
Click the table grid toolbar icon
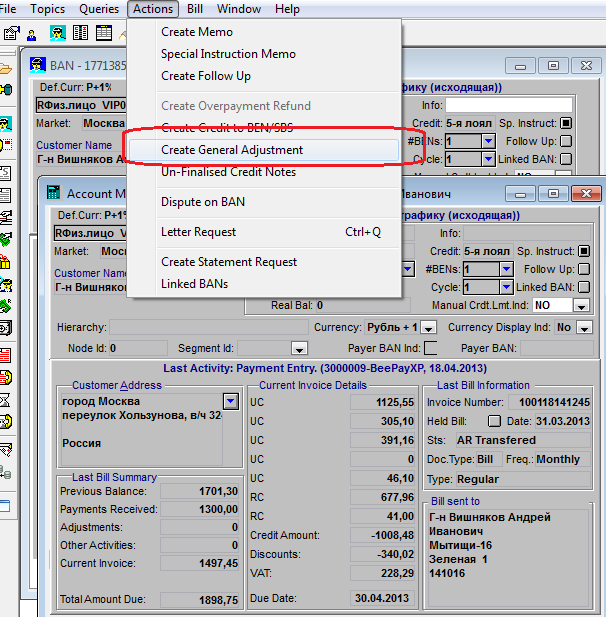[104, 33]
